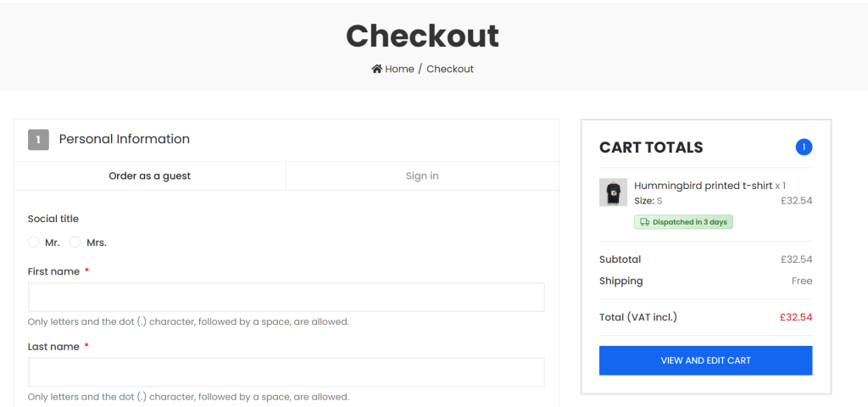Click the blue cart item count badge
This screenshot has height=407, width=868.
[804, 148]
